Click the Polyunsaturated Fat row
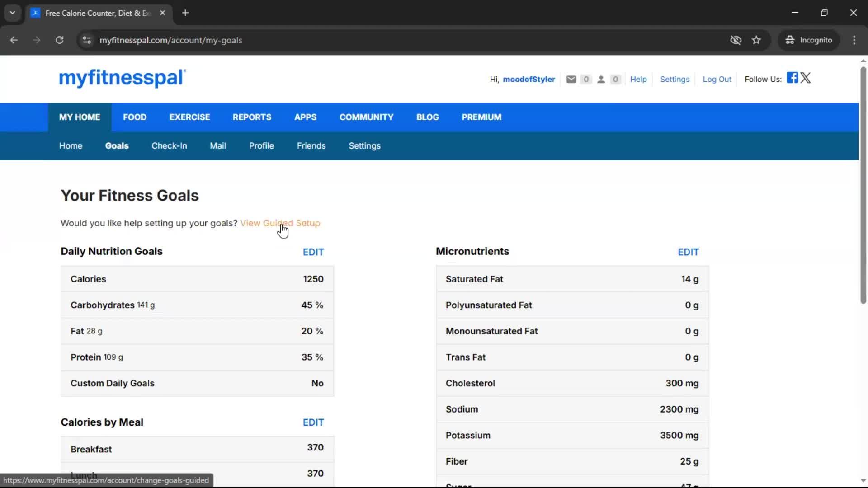 (x=572, y=305)
